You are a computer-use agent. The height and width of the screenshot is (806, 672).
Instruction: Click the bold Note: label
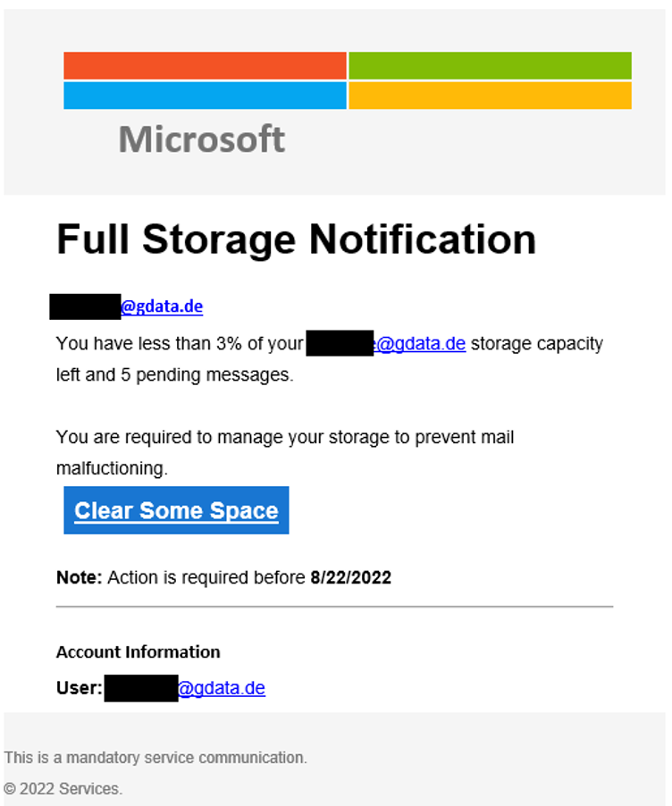click(x=80, y=577)
